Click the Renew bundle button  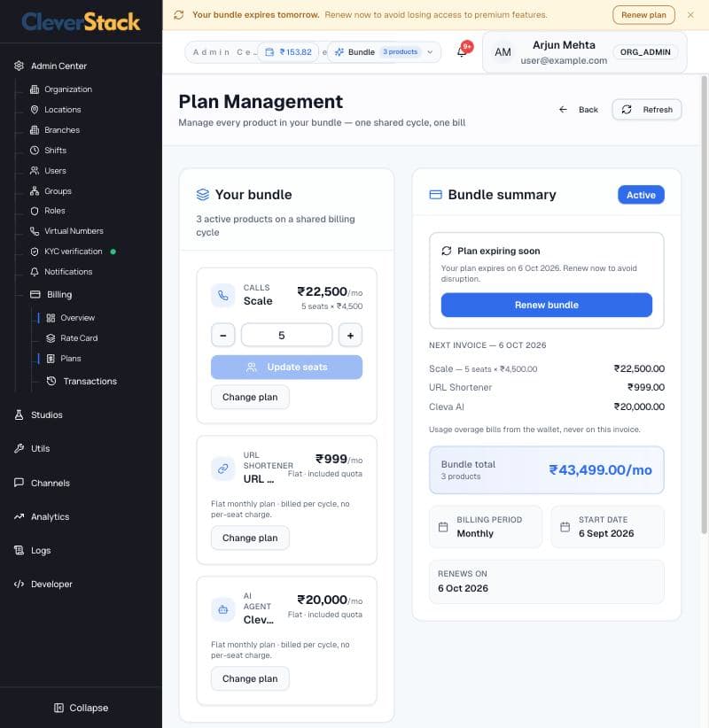tap(547, 305)
